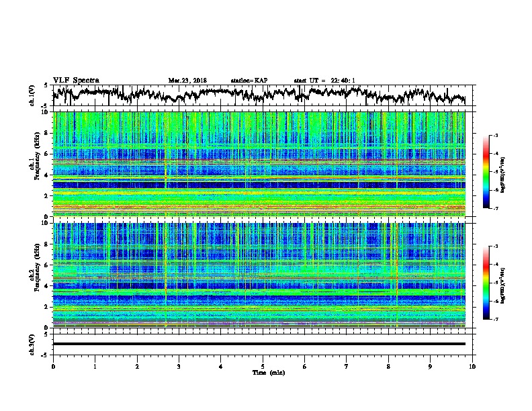This screenshot has width=532, height=411.
Task: Click time axis tick label "9"
Action: tap(430, 367)
